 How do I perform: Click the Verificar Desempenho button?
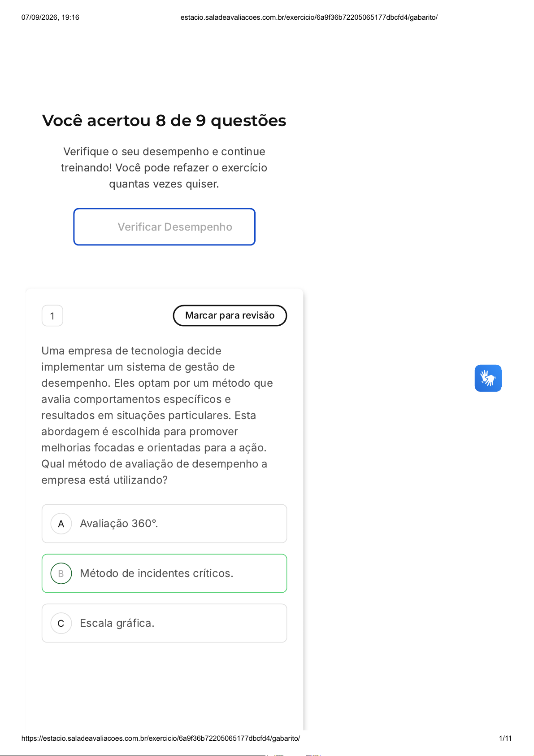[x=165, y=227]
